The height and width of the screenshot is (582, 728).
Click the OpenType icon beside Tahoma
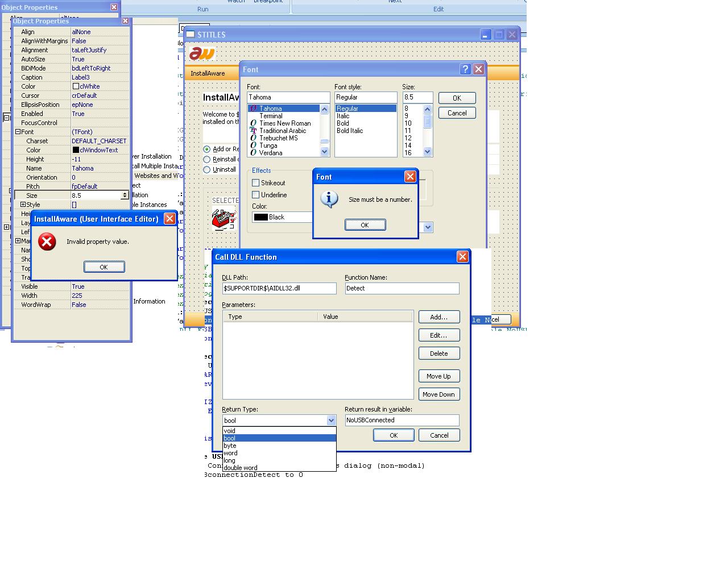pyautogui.click(x=254, y=109)
